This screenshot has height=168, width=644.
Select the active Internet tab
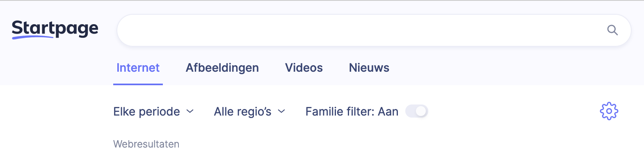click(x=138, y=68)
